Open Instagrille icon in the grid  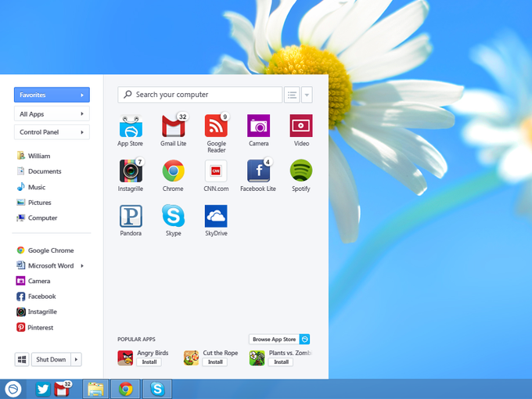[x=131, y=171]
